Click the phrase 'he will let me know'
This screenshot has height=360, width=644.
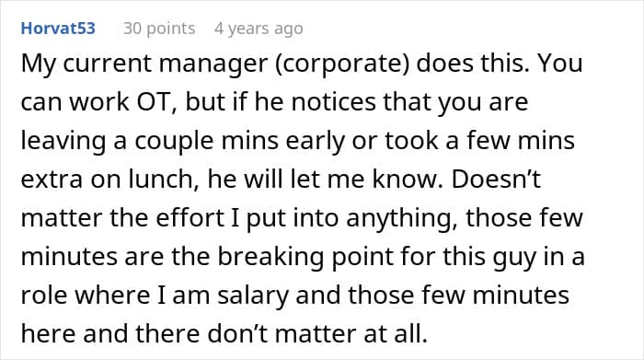[x=326, y=180]
